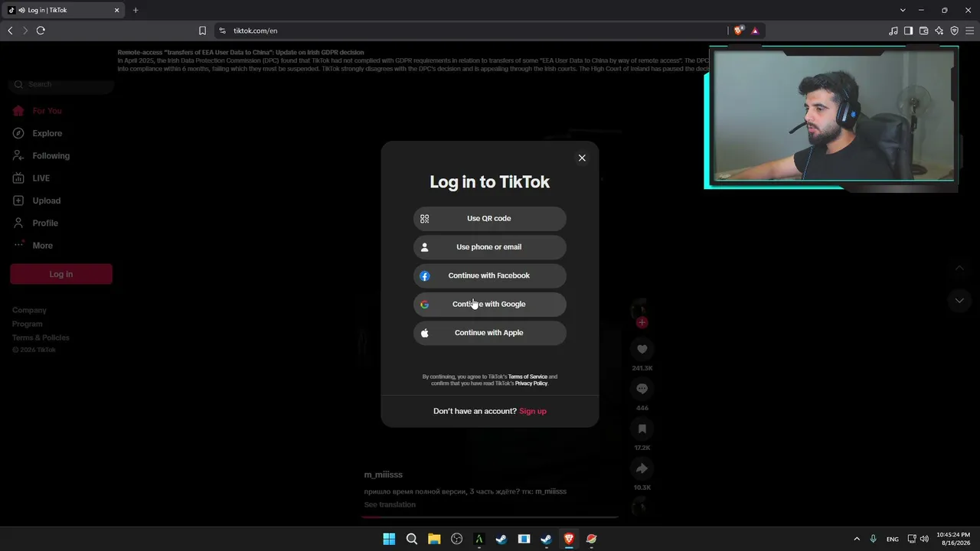Open Explore in the sidebar
Viewport: 980px width, 551px height.
[x=47, y=133]
